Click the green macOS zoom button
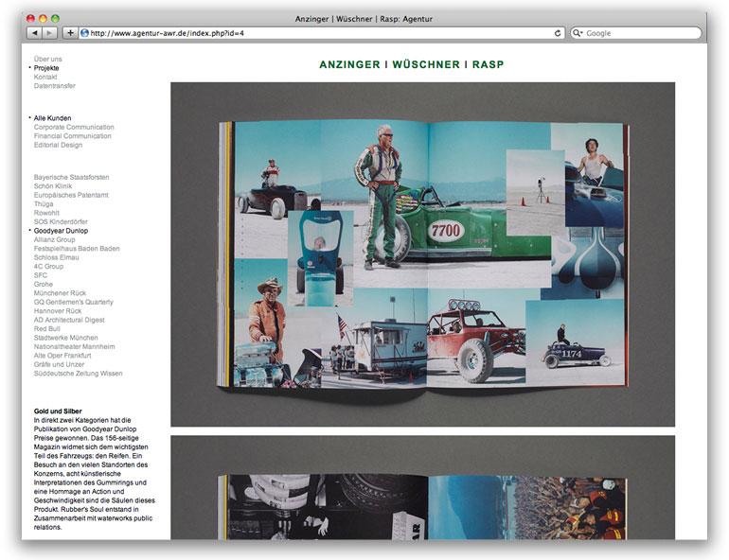 (x=55, y=18)
